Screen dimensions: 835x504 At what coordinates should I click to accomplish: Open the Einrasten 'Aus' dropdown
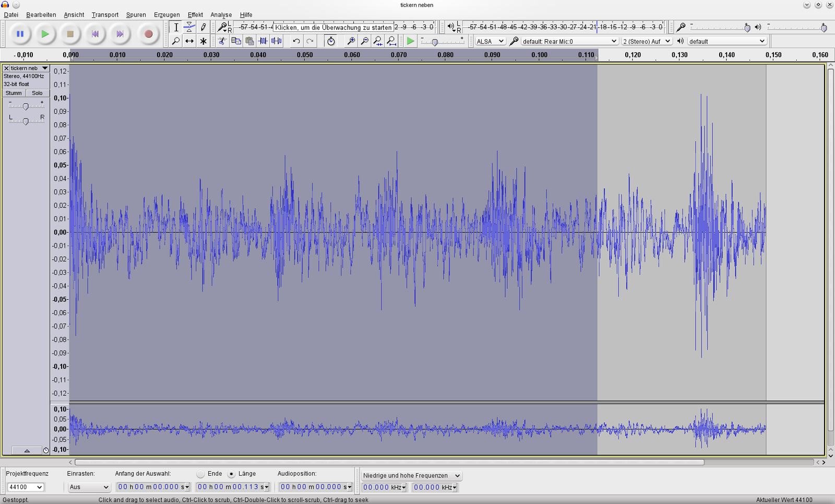coord(89,487)
